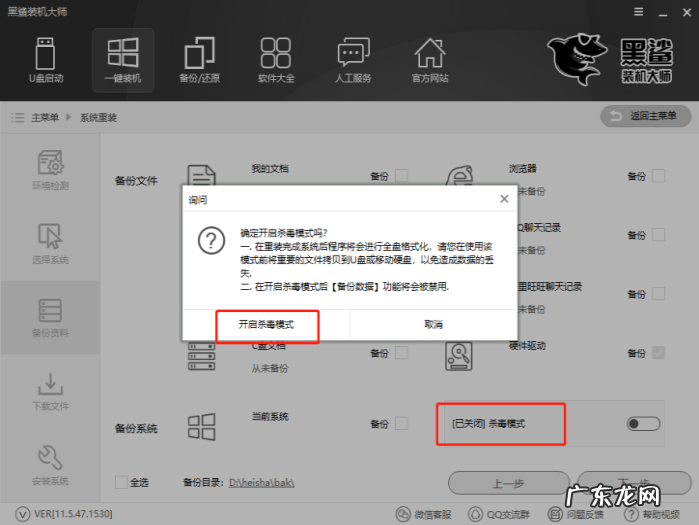Click the 从未备份 status text
This screenshot has height=525, width=699.
[x=270, y=369]
